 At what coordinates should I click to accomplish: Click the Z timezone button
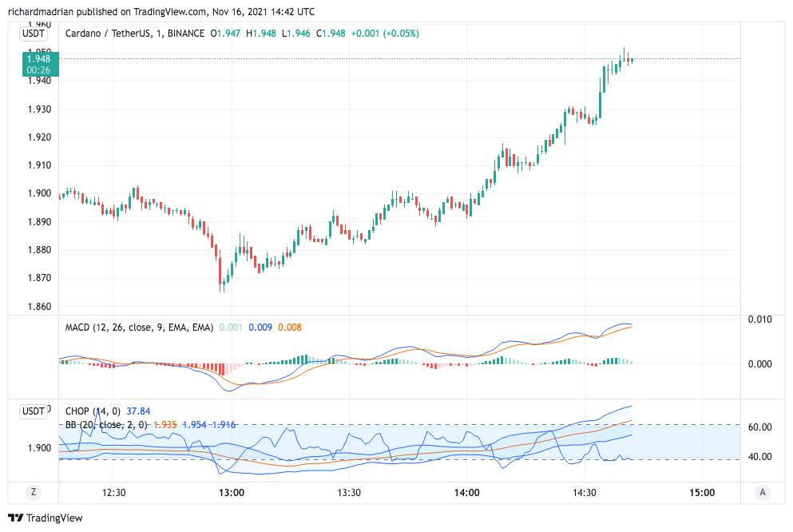click(x=34, y=493)
